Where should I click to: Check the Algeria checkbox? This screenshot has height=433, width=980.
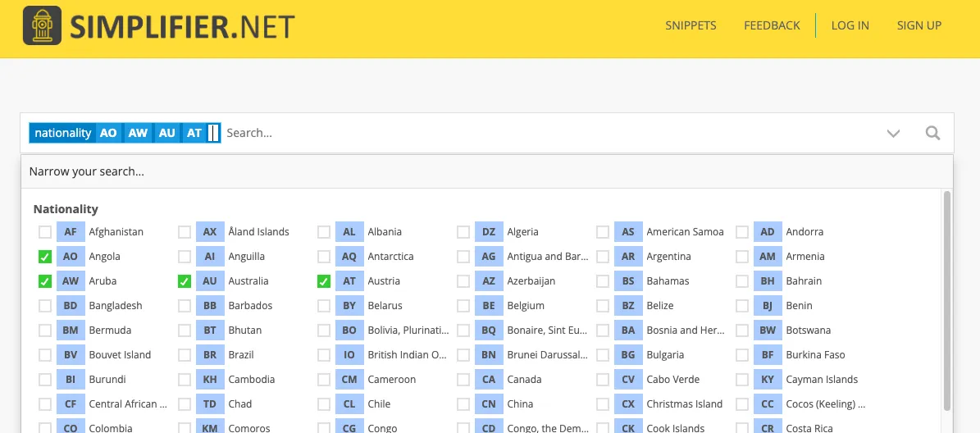(x=463, y=232)
